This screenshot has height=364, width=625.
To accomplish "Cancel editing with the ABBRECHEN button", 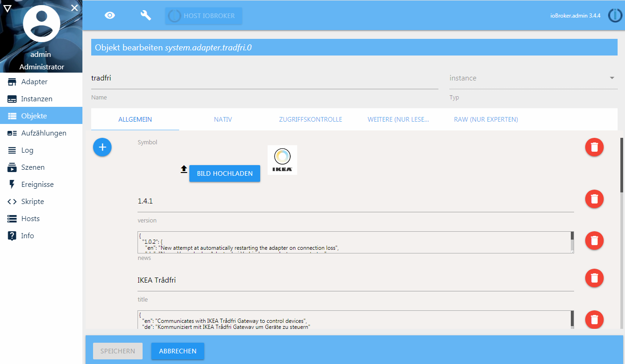I will (x=177, y=351).
